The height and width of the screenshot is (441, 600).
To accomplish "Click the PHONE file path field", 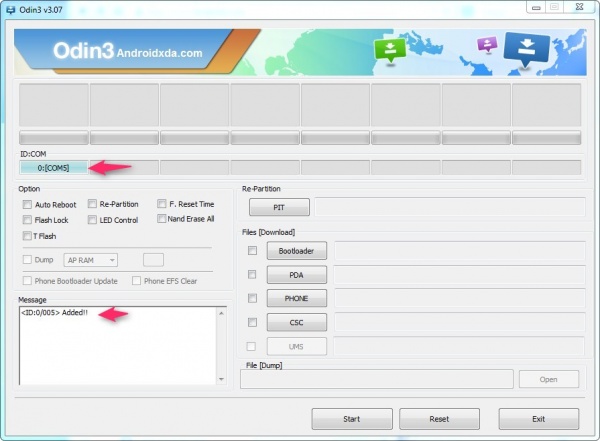I will [460, 298].
